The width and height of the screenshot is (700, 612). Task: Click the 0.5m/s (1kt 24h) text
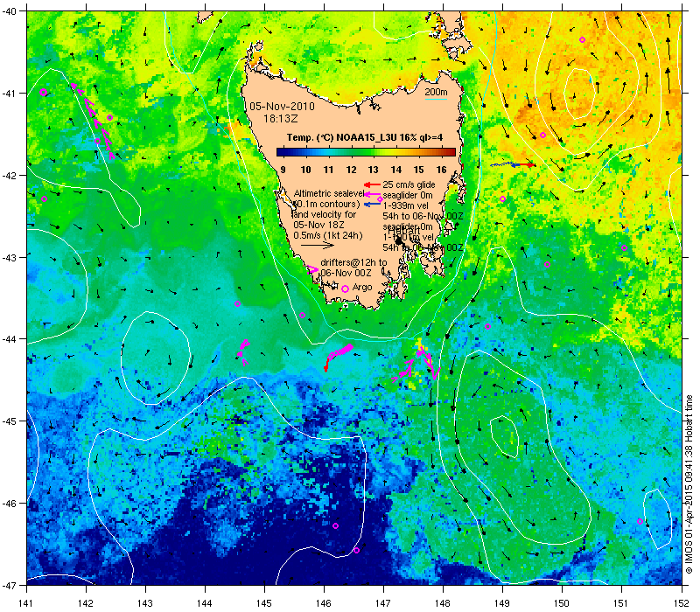[x=327, y=235]
